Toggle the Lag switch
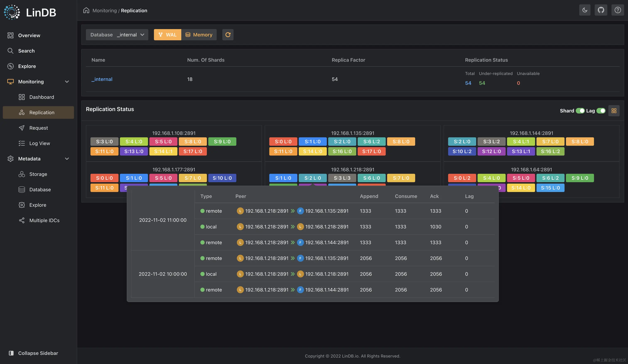 coord(601,111)
